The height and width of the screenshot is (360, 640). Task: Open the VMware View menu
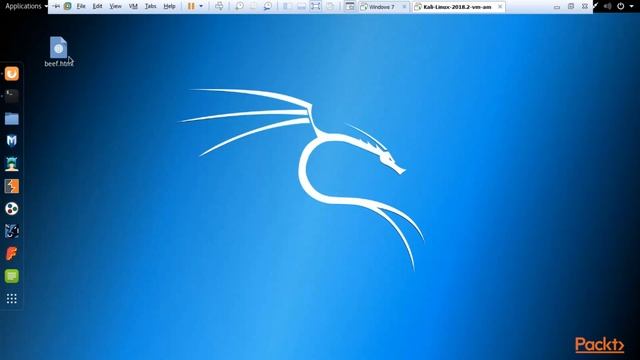click(x=115, y=6)
